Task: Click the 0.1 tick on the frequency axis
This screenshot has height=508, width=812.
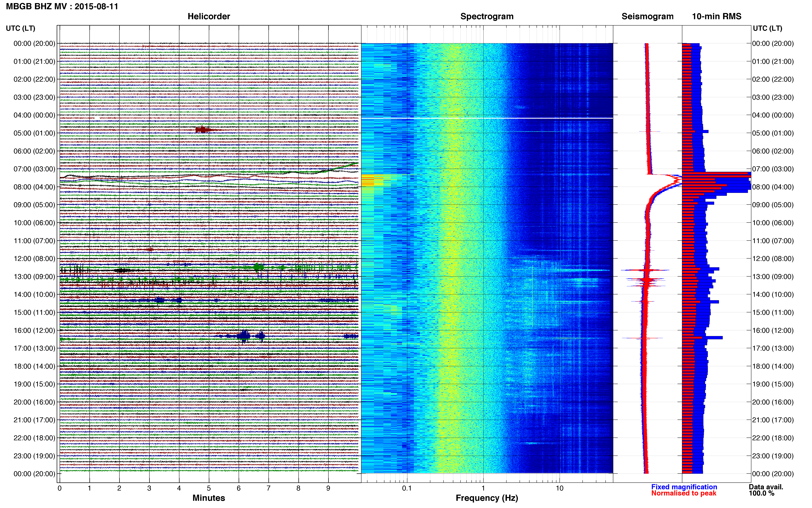Action: click(407, 488)
